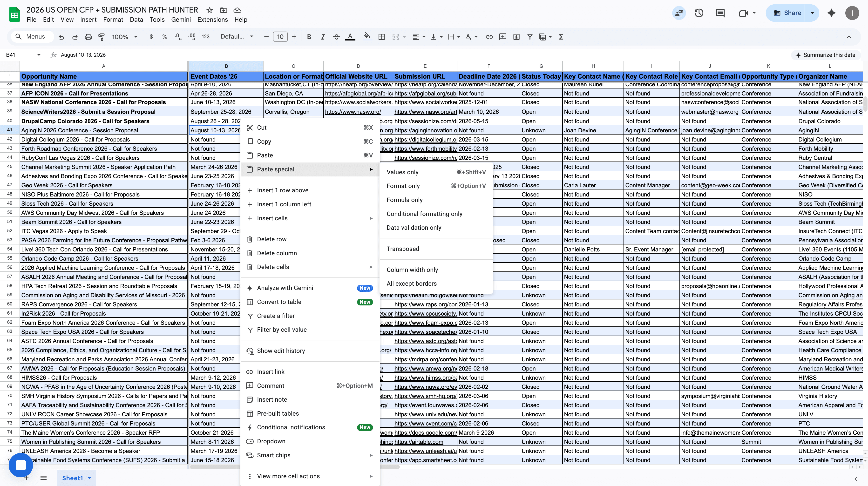The image size is (868, 486).
Task: Apply percent format icon
Action: (164, 37)
